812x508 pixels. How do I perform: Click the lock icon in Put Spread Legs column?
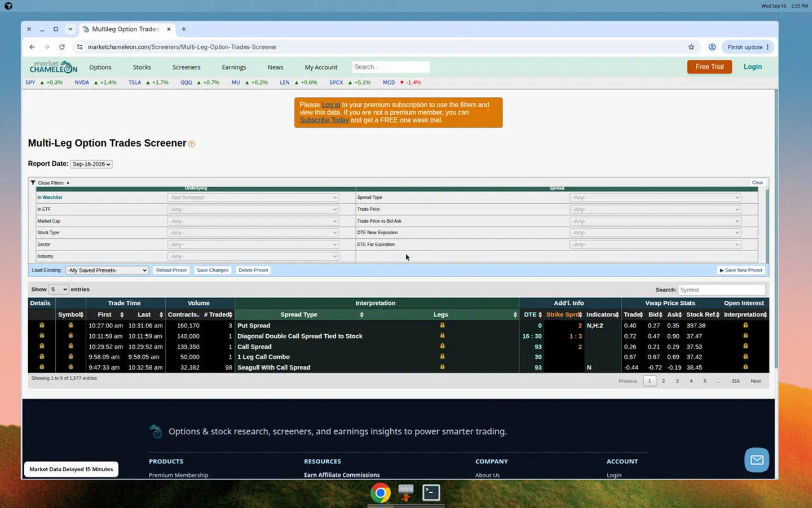442,325
